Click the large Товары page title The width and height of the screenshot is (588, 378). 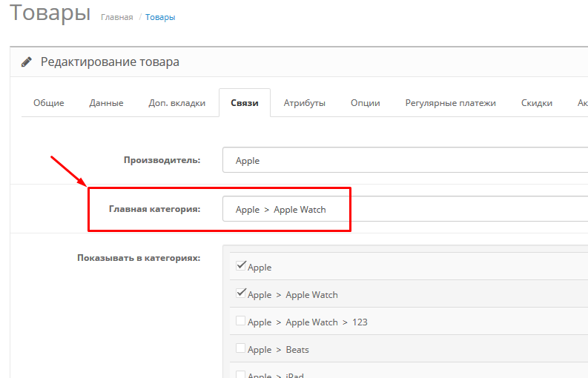(x=50, y=13)
